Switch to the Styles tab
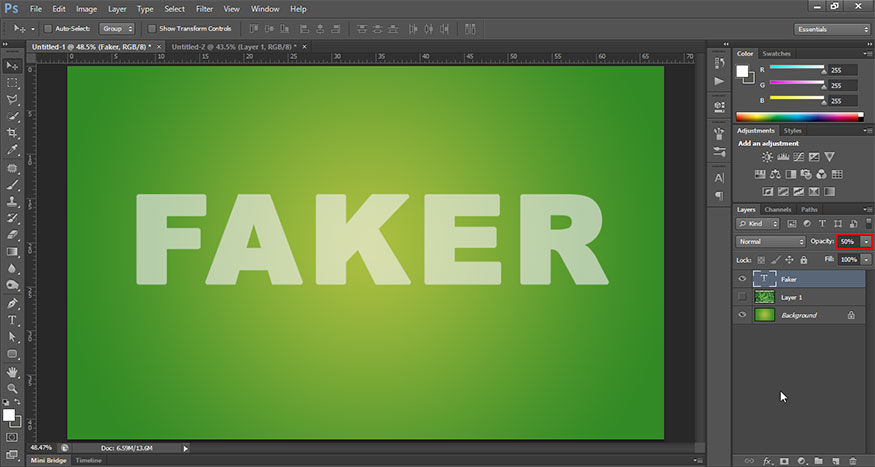Screen dimensions: 875x467 pos(792,131)
